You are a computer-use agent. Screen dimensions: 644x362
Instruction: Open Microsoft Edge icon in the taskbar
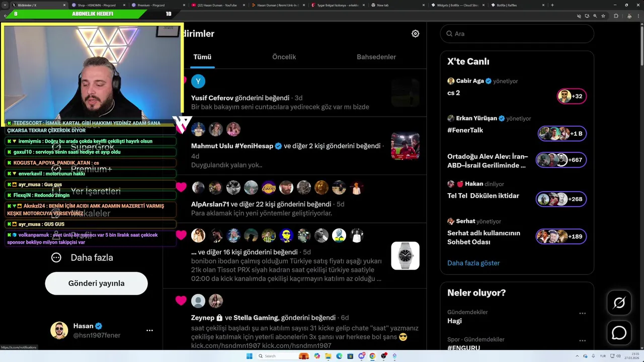pos(339,356)
